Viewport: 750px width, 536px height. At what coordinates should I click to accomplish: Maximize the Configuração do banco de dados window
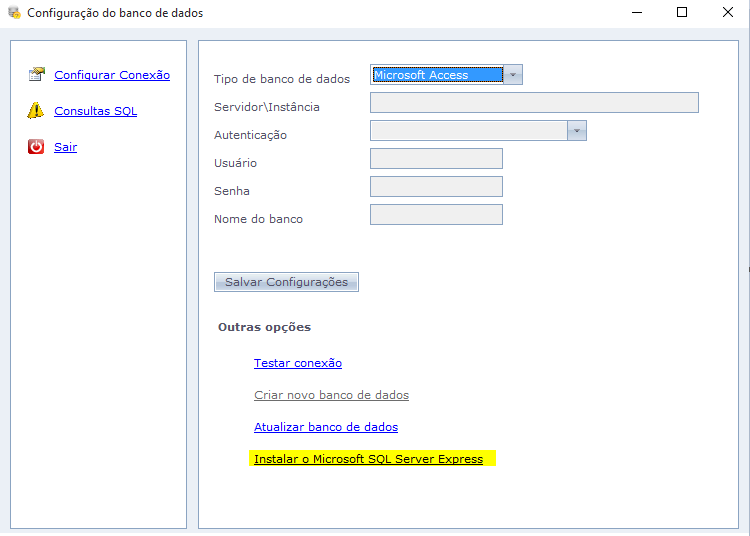click(682, 12)
